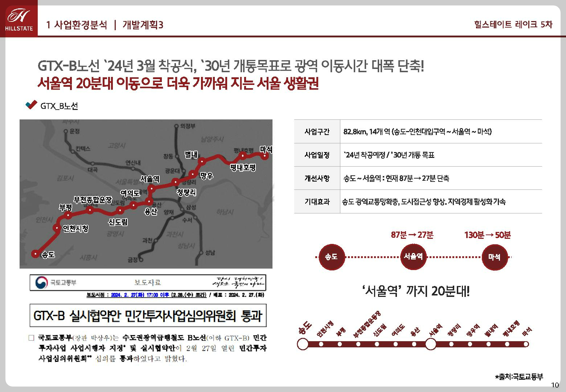Click the '87분 → 27분' label
The height and width of the screenshot is (392, 566).
(x=412, y=235)
